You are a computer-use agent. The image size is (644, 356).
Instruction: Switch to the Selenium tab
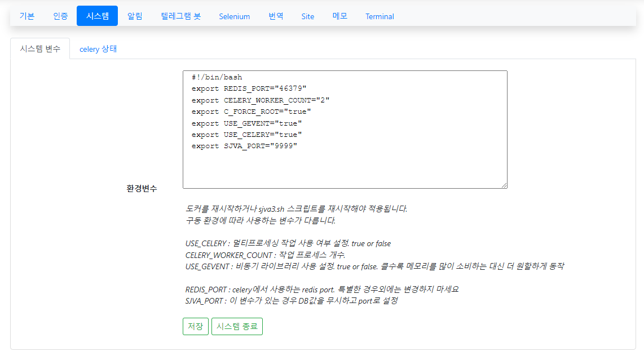point(234,16)
